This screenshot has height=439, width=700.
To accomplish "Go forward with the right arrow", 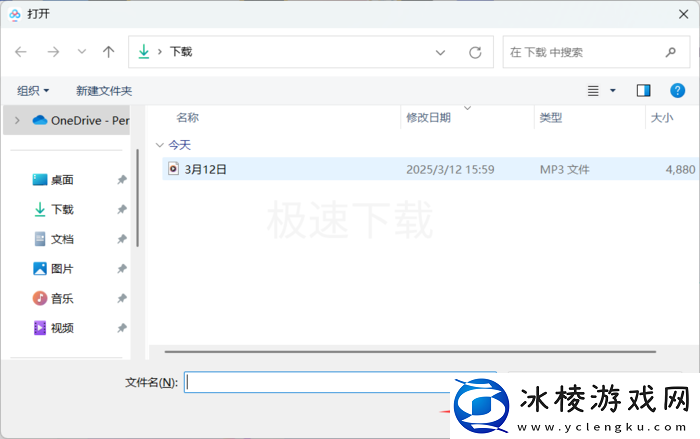I will click(53, 52).
